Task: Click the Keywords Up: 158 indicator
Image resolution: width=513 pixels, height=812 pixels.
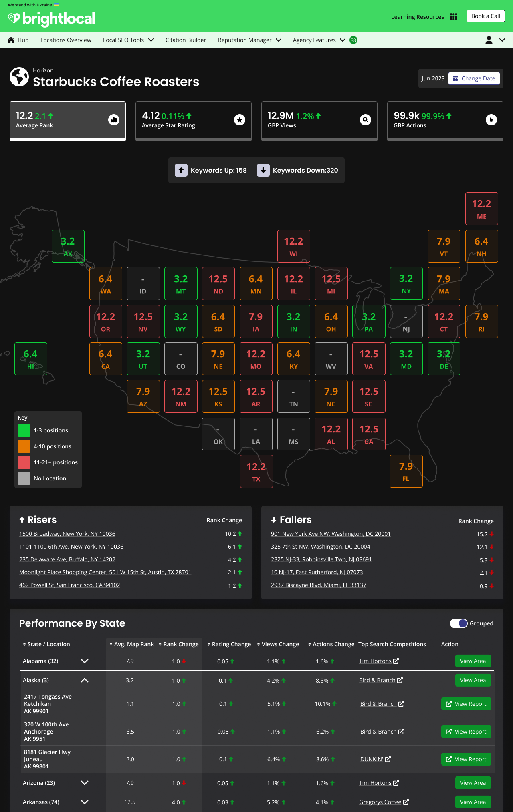Action: [x=211, y=170]
